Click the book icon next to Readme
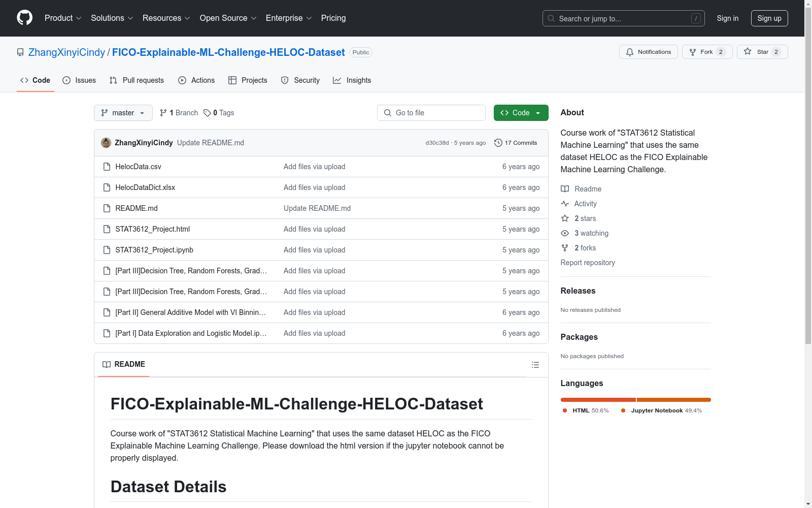Screen dimensions: 812x508 [565, 189]
